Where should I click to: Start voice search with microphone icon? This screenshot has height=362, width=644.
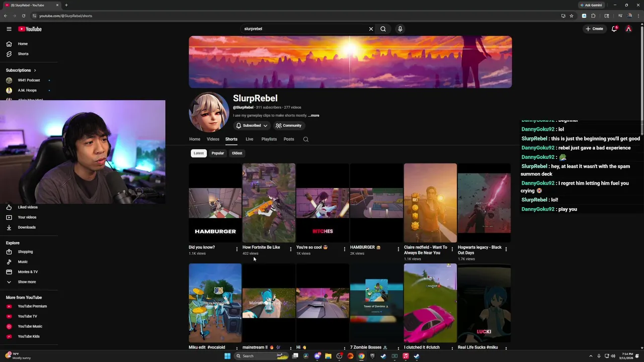[400, 29]
